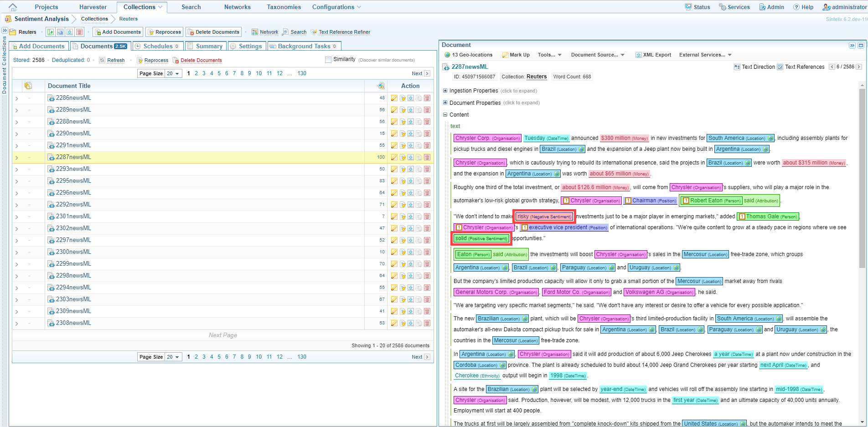Click the pencil edit icon for 2286newsML

point(394,98)
